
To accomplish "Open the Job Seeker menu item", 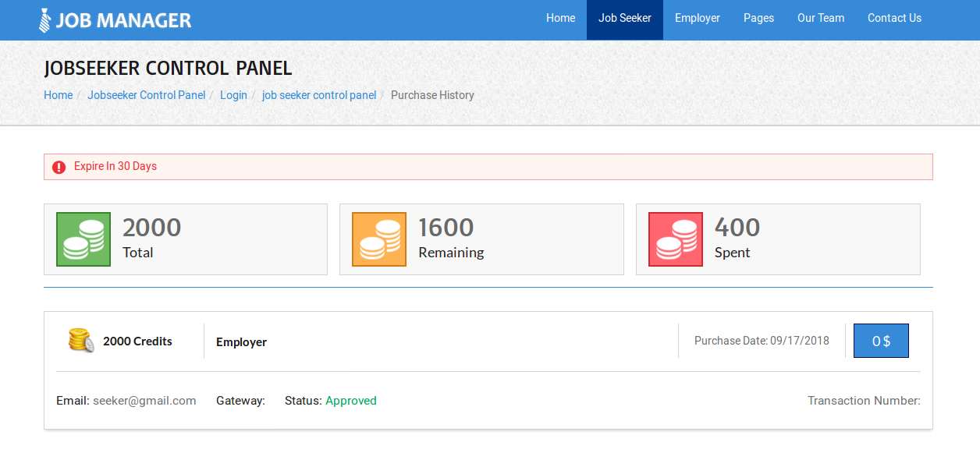I will 625,19.
